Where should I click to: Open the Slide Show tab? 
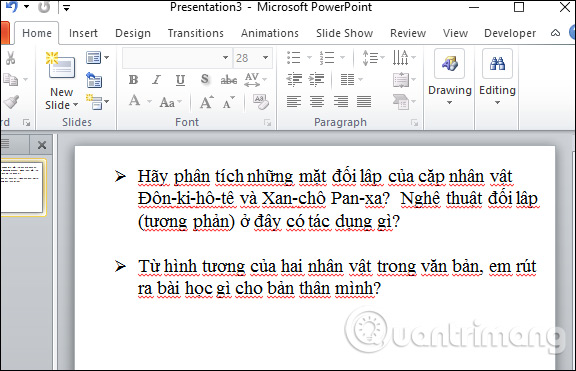pos(345,33)
